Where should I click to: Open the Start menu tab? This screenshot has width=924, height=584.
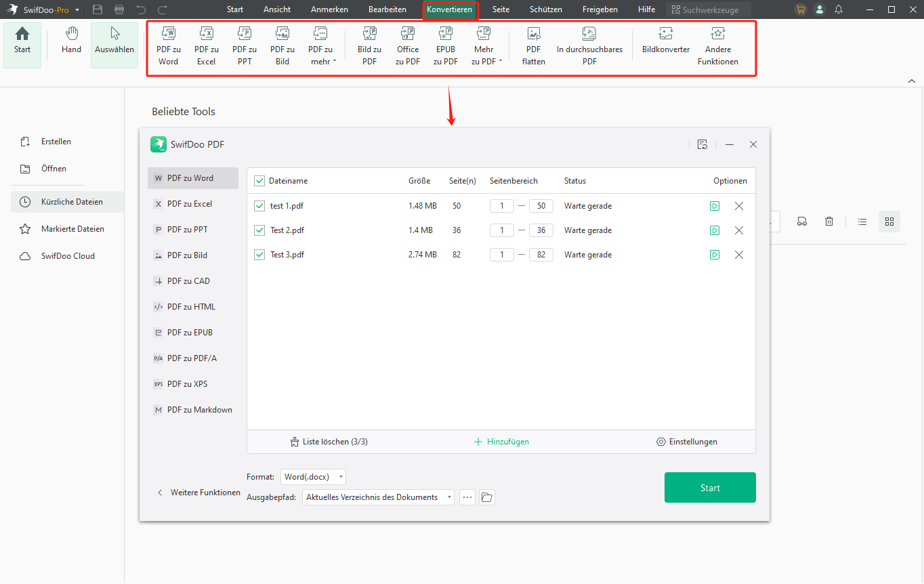235,9
